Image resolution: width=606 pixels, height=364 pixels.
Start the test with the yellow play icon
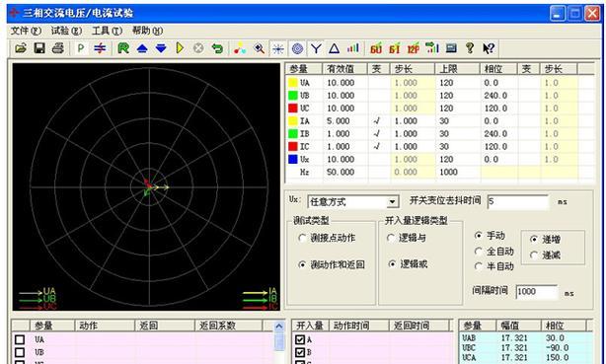180,48
